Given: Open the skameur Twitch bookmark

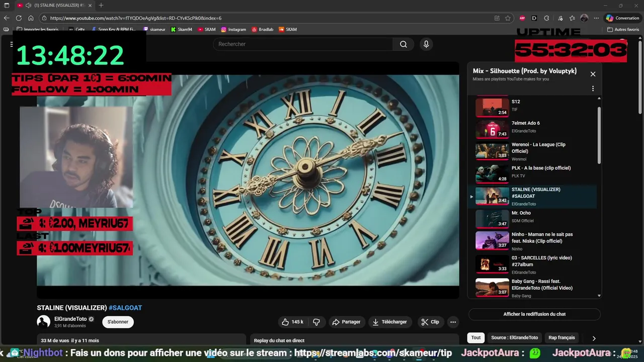Looking at the screenshot, I should 154,30.
